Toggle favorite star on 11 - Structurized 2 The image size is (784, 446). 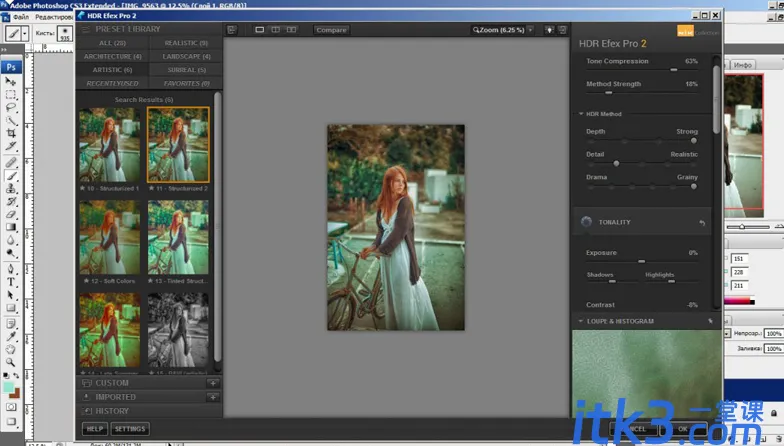pyautogui.click(x=151, y=188)
